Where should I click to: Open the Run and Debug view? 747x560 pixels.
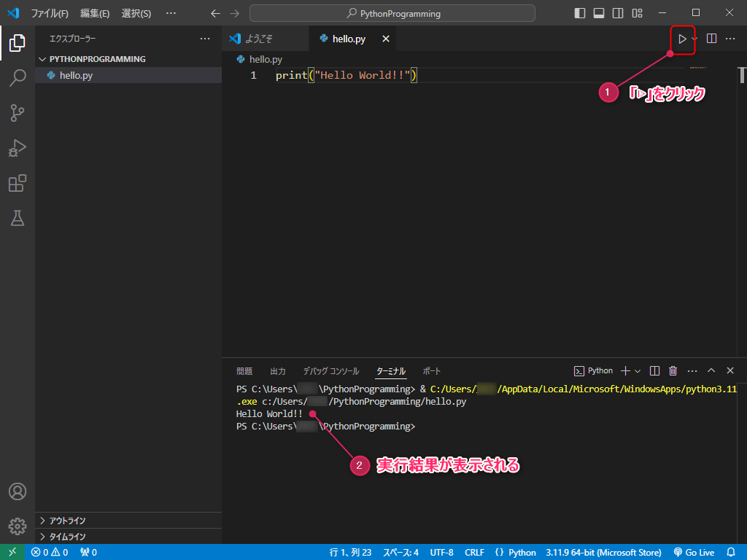tap(18, 149)
